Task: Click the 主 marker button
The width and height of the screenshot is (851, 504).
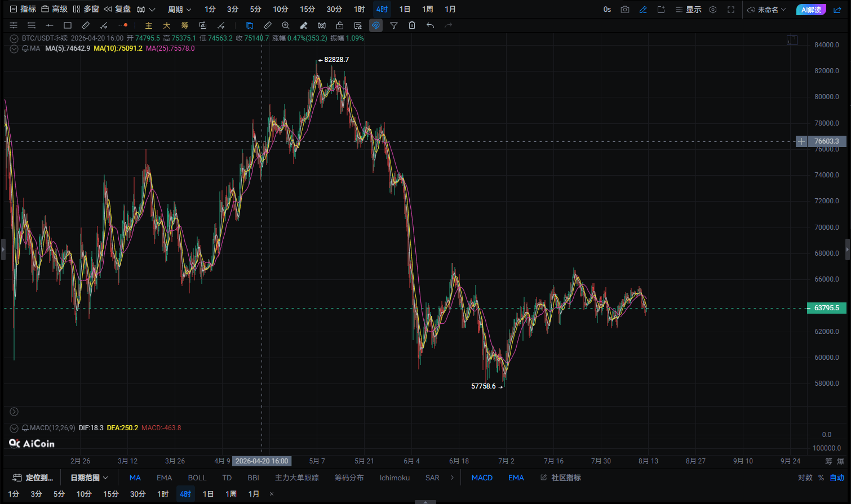Action: (x=149, y=25)
